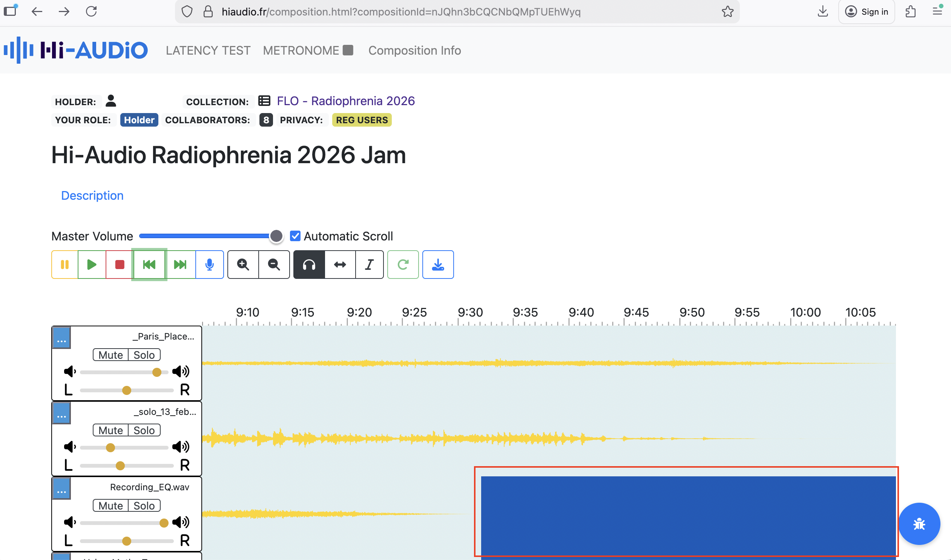Open the Composition Info menu
Screen dimensions: 951x560
414,50
